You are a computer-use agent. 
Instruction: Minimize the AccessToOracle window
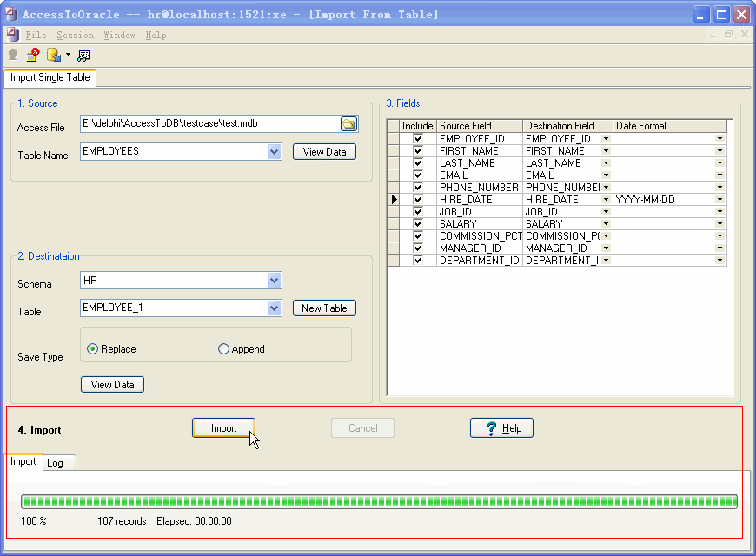tap(700, 15)
